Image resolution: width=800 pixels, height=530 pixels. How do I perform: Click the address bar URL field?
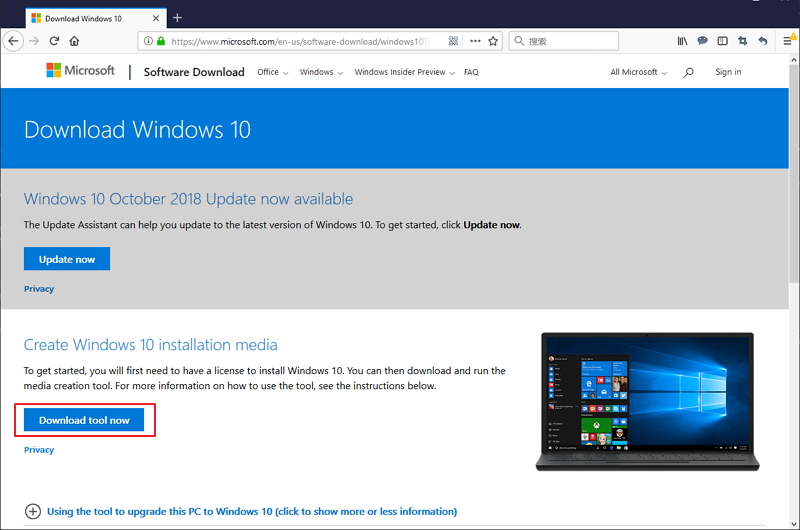click(300, 41)
